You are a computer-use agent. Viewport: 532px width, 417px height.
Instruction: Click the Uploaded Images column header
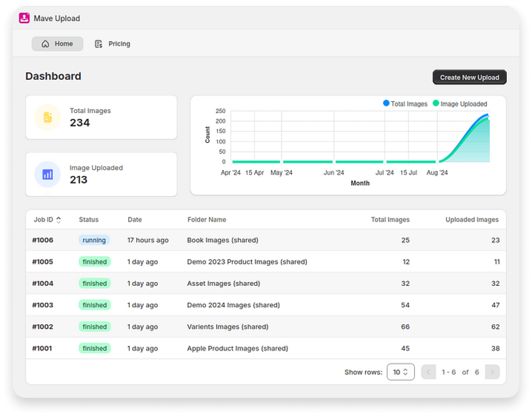(472, 219)
